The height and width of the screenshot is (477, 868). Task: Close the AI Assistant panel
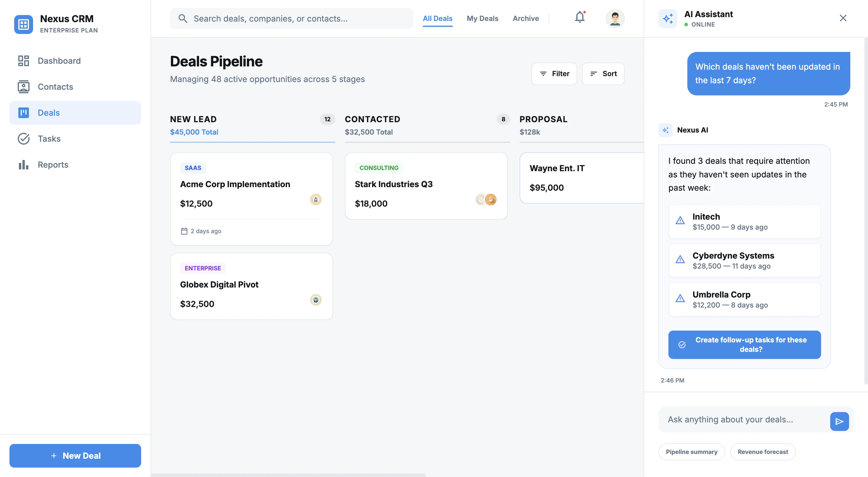[843, 18]
